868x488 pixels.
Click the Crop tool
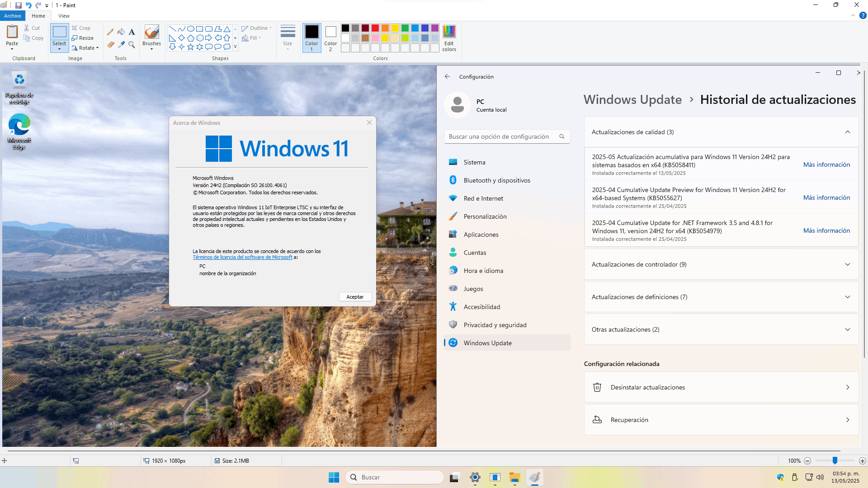click(x=81, y=28)
